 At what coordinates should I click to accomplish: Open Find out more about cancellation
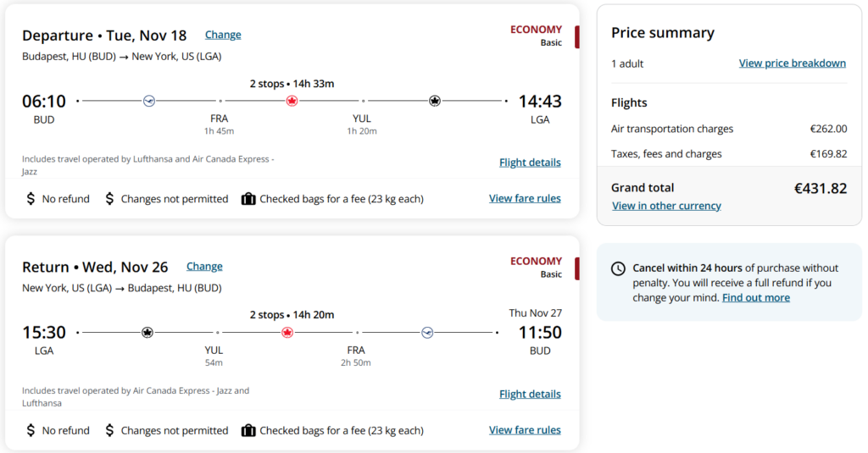[755, 297]
